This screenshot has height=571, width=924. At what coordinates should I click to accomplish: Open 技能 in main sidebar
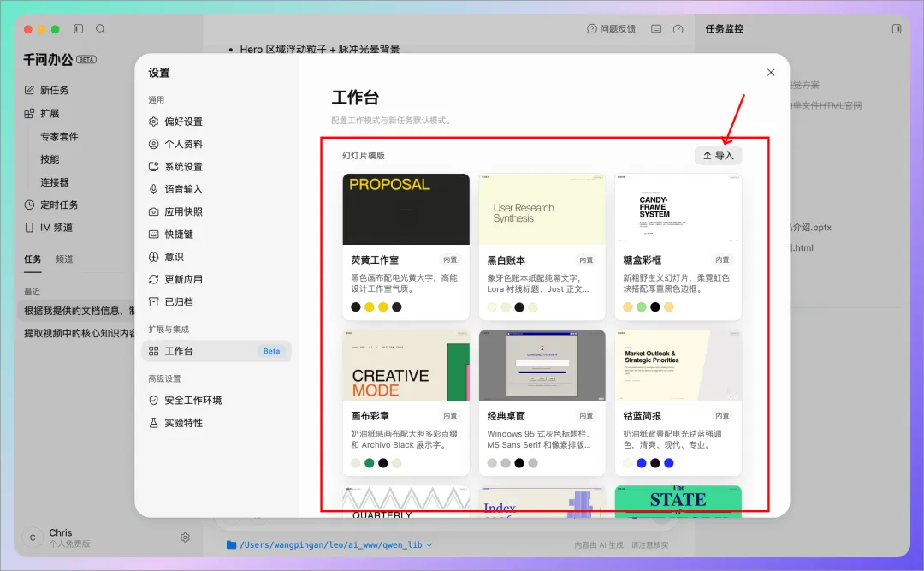pyautogui.click(x=50, y=159)
